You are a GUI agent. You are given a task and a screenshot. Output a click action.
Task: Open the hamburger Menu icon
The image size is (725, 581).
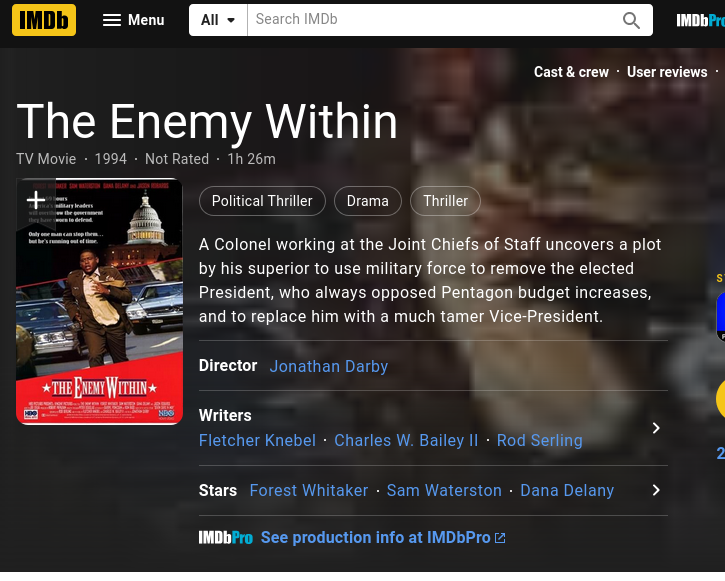(x=112, y=20)
